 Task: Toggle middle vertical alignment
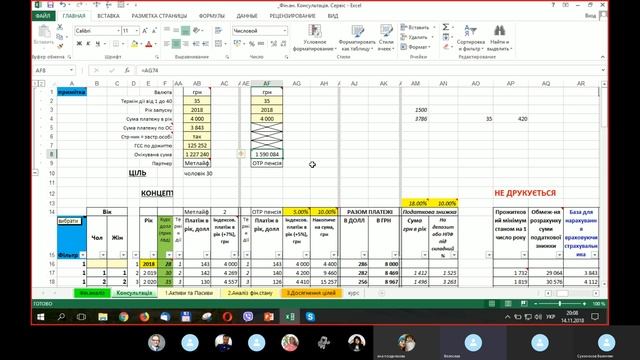coord(176,31)
